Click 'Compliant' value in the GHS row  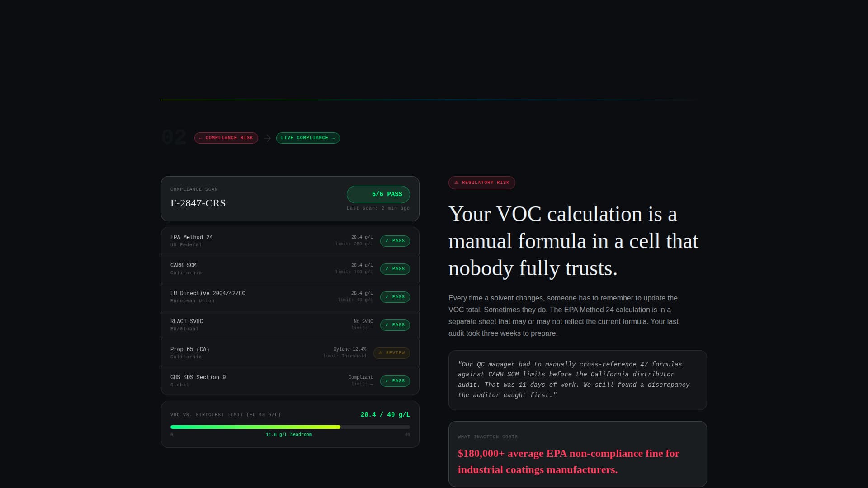361,377
